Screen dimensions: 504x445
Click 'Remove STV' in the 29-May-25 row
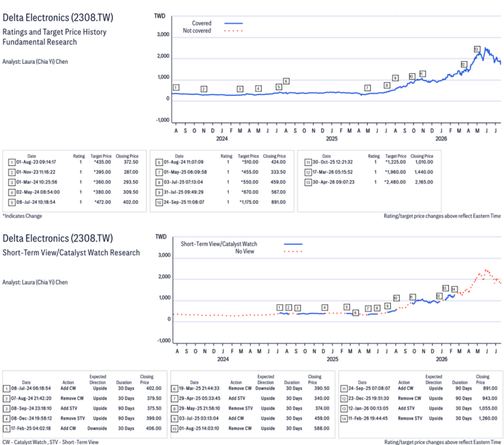tap(240, 409)
